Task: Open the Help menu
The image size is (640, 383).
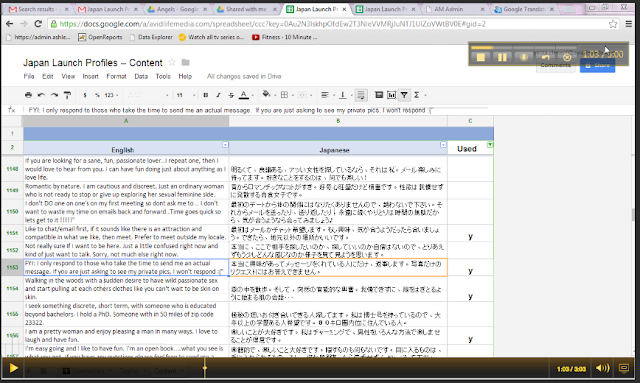Action: point(185,76)
